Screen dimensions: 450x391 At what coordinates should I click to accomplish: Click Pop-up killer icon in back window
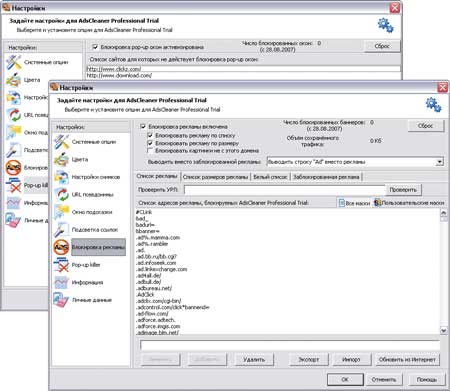click(14, 185)
